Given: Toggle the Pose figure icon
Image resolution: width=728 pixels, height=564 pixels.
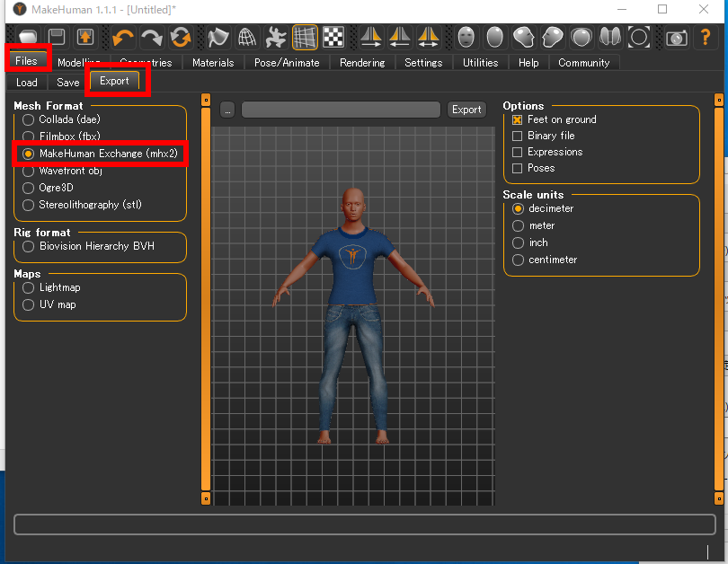Looking at the screenshot, I should tap(276, 37).
